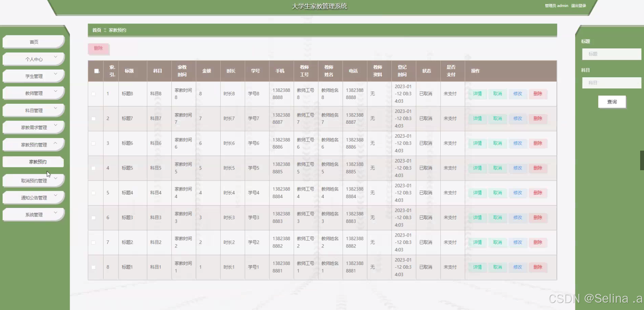Check the row checkbox for 标题4
Screen dimensions: 644x310
click(x=93, y=193)
